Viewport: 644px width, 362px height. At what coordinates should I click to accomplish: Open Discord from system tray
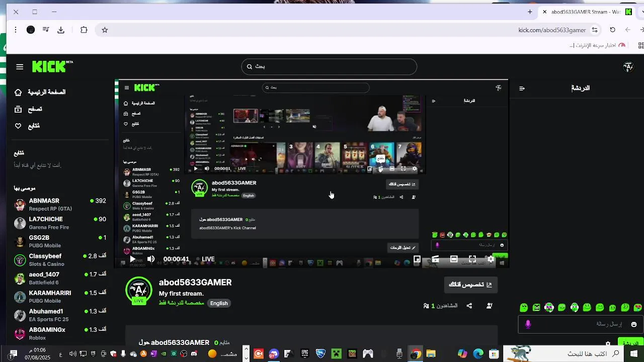click(194, 354)
